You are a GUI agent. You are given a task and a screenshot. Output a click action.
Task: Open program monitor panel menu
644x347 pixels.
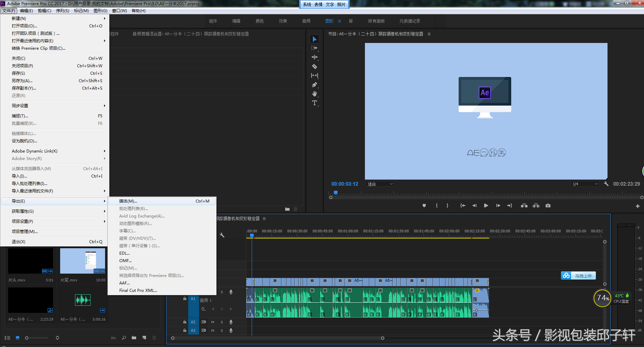click(x=429, y=34)
